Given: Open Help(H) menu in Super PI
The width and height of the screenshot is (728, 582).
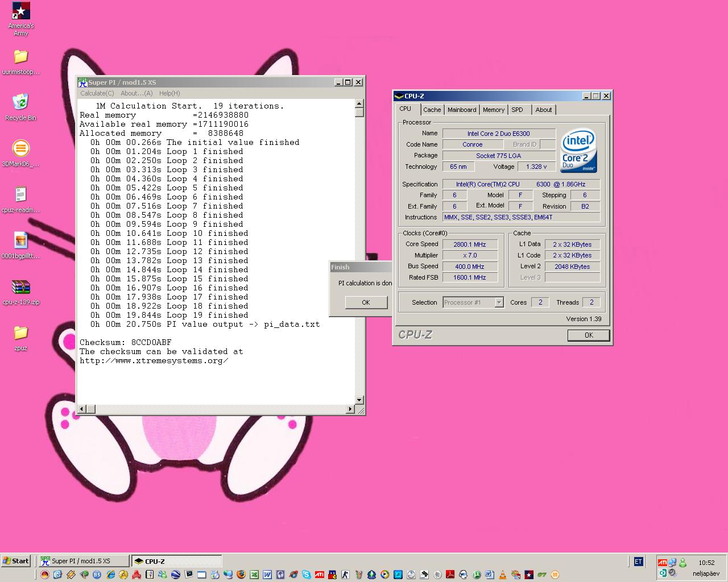Looking at the screenshot, I should (x=169, y=93).
